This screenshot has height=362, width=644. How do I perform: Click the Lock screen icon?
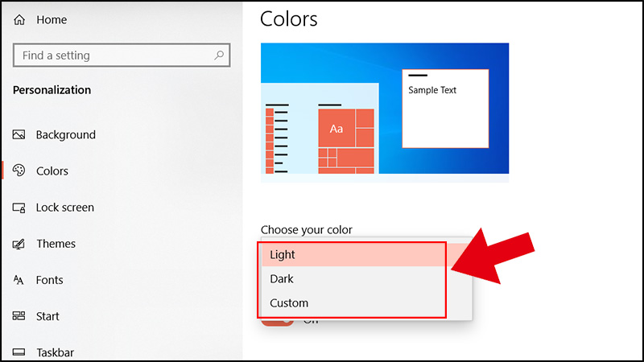click(x=19, y=208)
